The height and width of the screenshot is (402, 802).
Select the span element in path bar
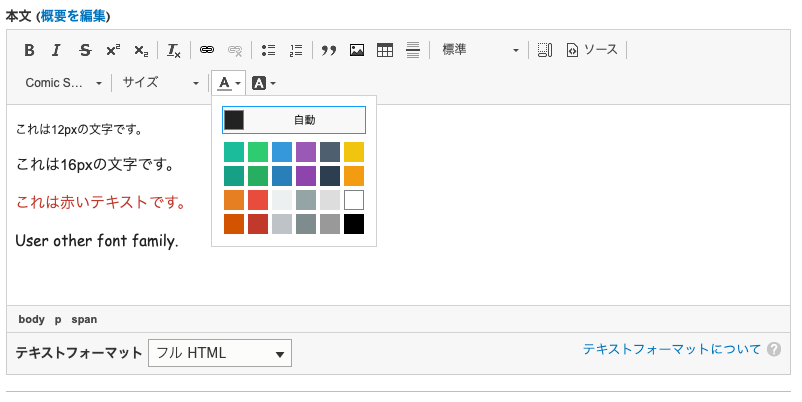(84, 320)
